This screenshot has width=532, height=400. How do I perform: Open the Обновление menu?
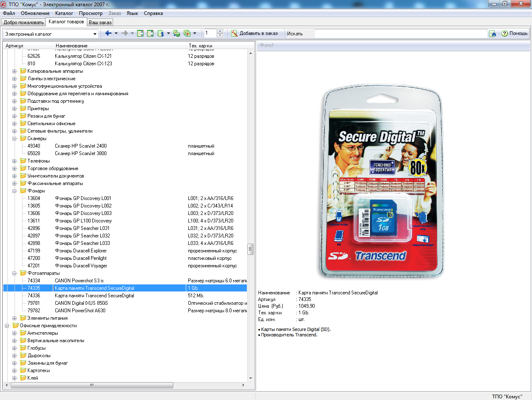tap(35, 13)
